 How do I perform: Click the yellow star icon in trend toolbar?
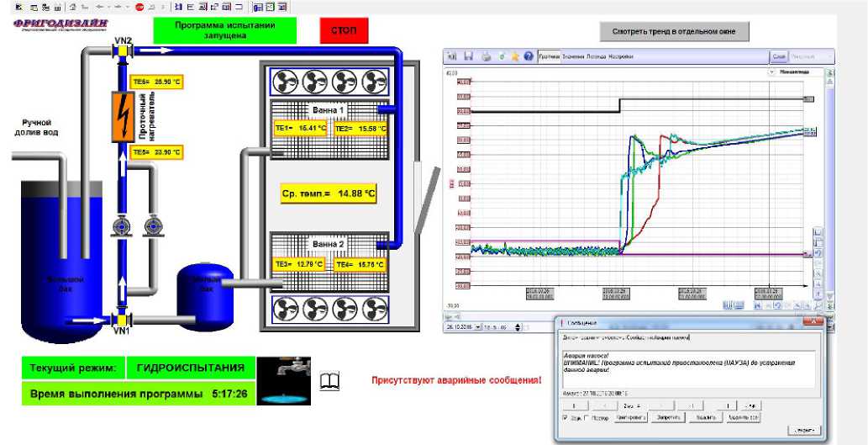[x=514, y=56]
